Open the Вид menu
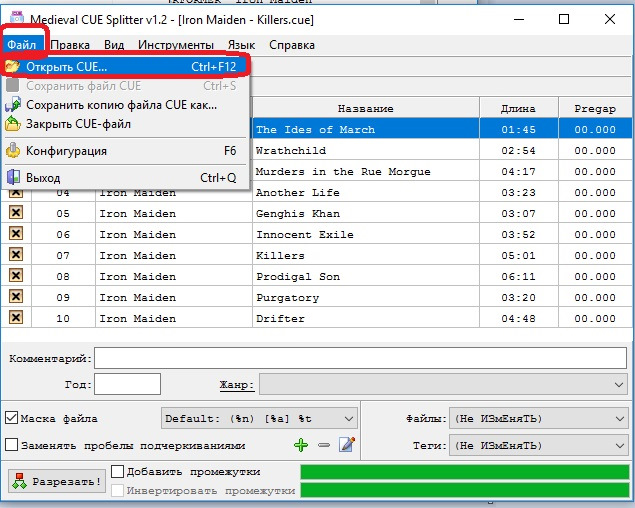 114,45
